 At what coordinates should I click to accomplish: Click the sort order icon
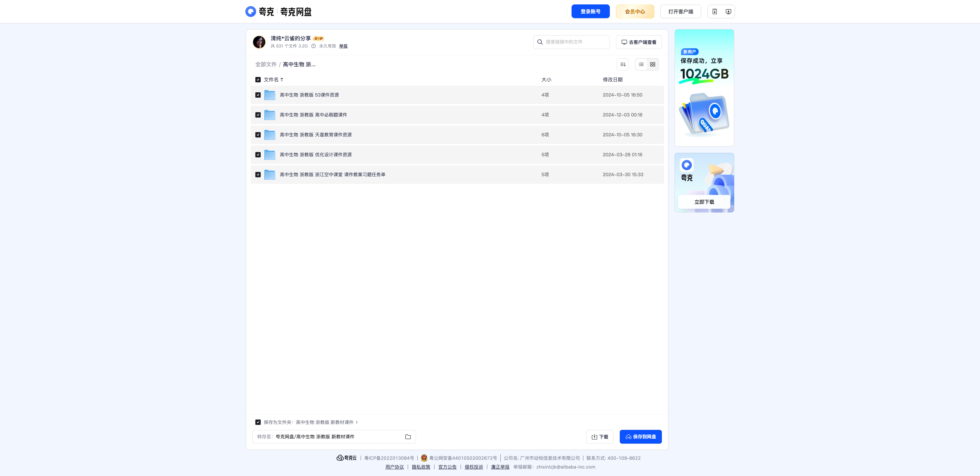pyautogui.click(x=623, y=64)
